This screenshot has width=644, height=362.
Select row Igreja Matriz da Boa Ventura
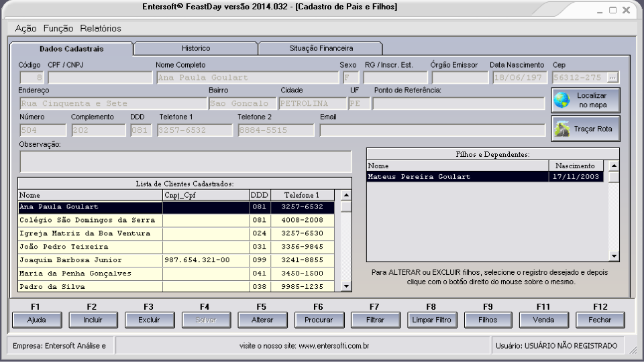(x=176, y=233)
